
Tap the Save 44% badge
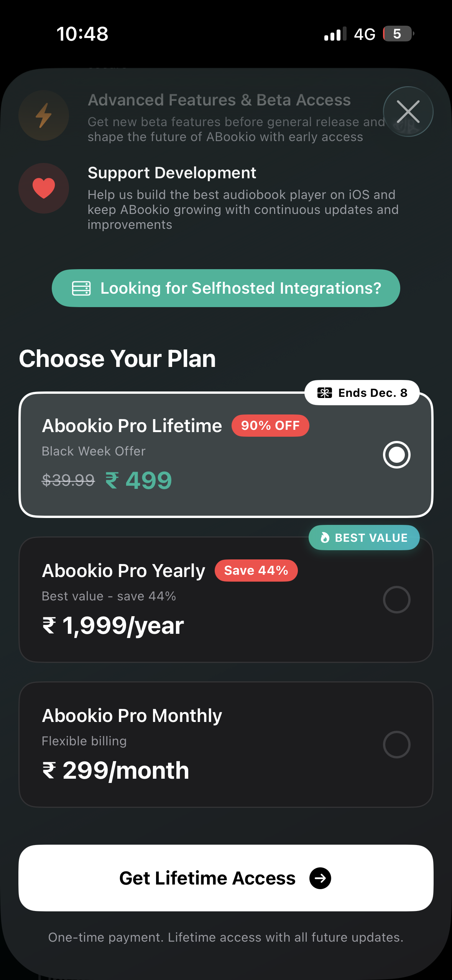coord(256,571)
